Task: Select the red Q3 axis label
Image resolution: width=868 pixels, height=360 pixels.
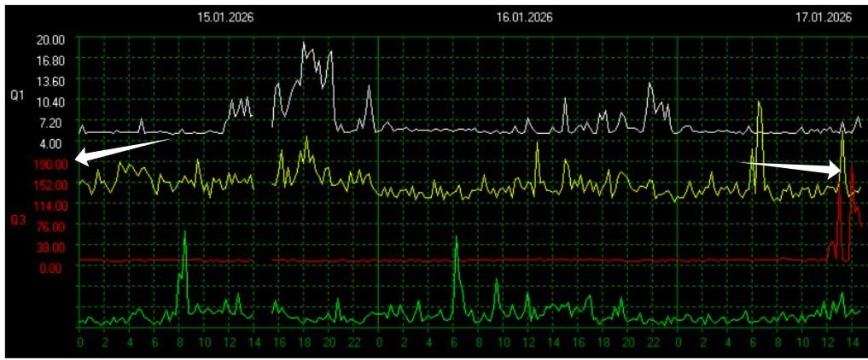Action: (17, 220)
